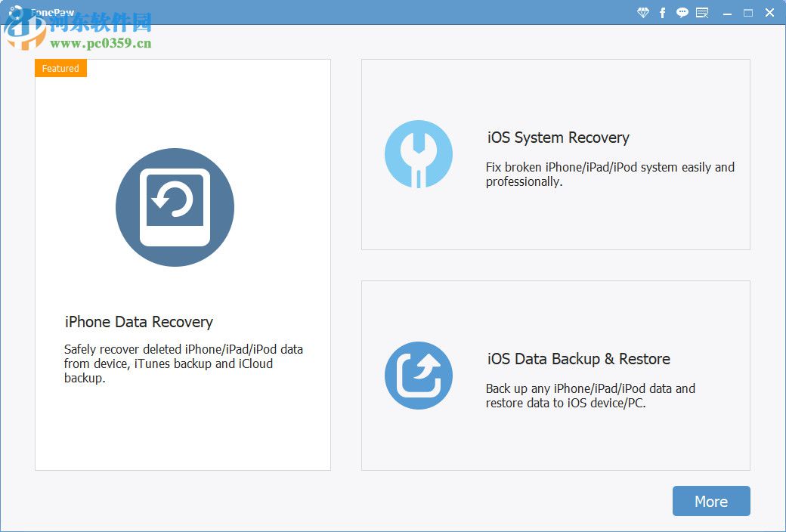Click the iOS Data Backup & Restore heading
786x532 pixels.
pyautogui.click(x=579, y=359)
